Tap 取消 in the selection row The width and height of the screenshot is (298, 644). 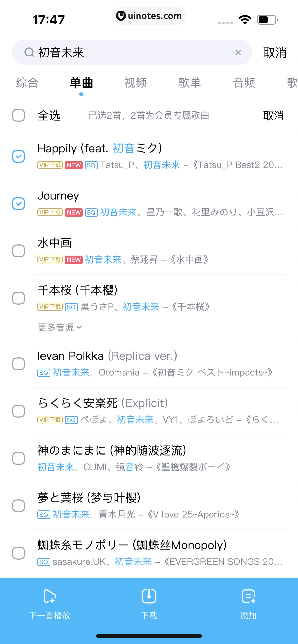(273, 116)
